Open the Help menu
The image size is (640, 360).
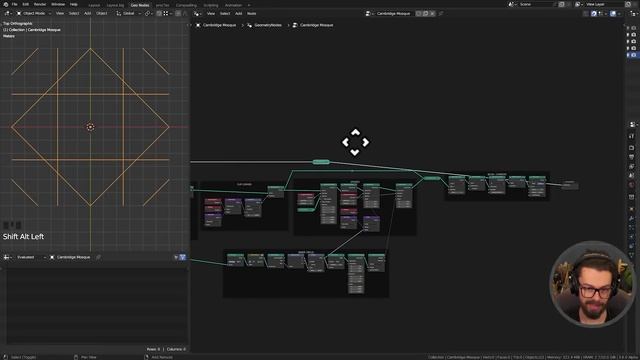(73, 4)
